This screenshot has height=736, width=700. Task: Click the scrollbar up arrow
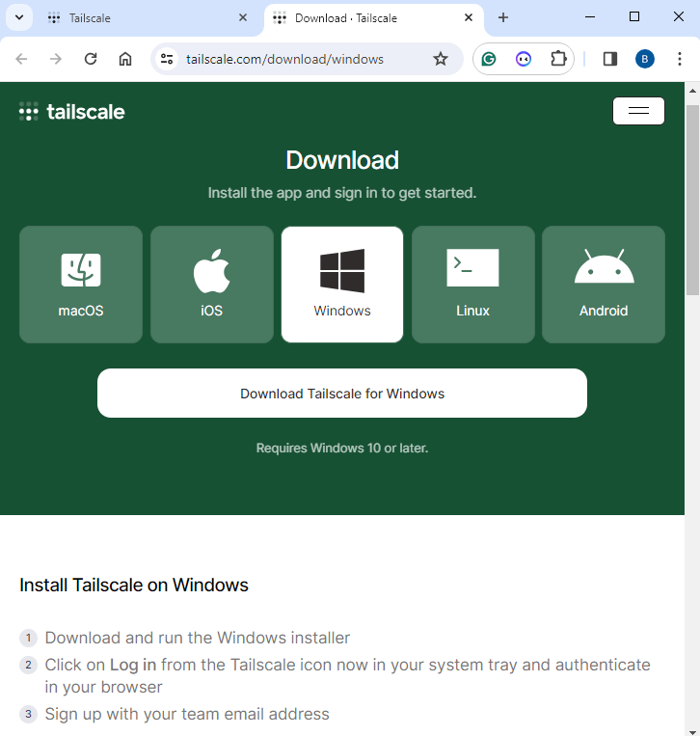692,91
